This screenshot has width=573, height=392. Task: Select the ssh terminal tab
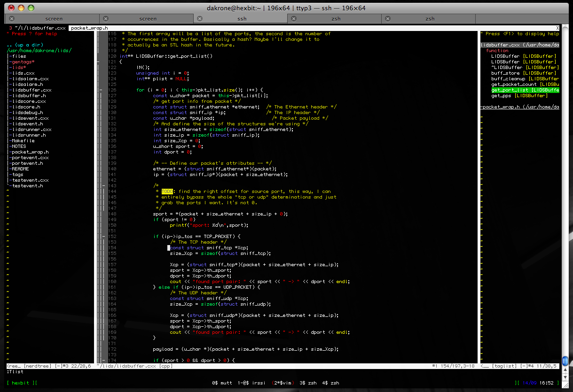click(241, 19)
